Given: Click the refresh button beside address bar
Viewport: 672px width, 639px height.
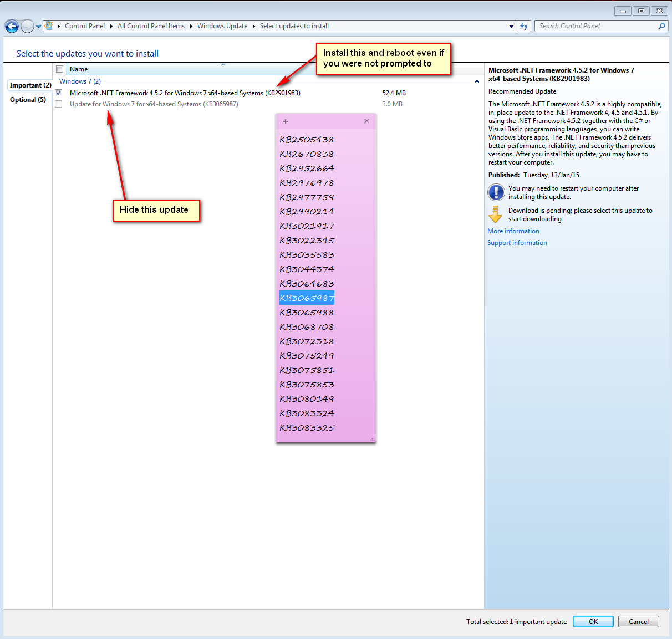Looking at the screenshot, I should [524, 26].
